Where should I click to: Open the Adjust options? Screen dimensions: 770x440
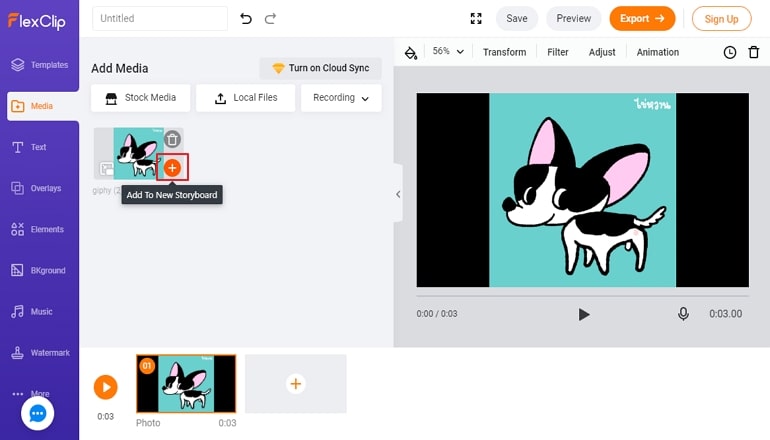click(602, 52)
